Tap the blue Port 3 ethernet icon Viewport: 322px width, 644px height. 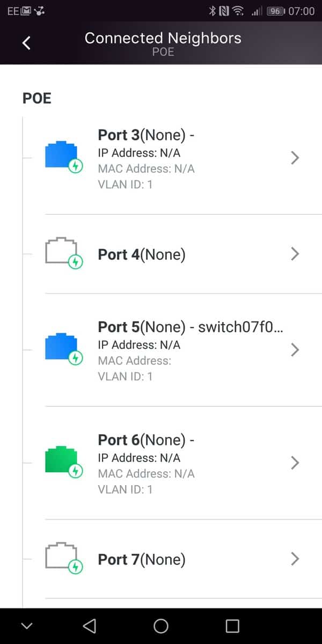click(x=61, y=156)
